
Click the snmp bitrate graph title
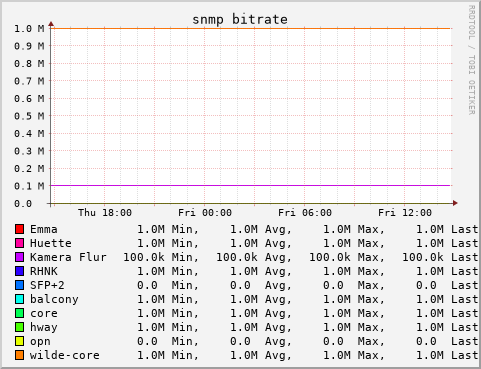[x=240, y=20]
